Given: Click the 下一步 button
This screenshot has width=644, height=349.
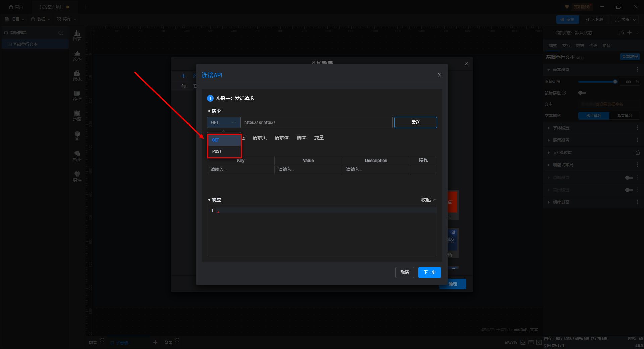Looking at the screenshot, I should [430, 272].
